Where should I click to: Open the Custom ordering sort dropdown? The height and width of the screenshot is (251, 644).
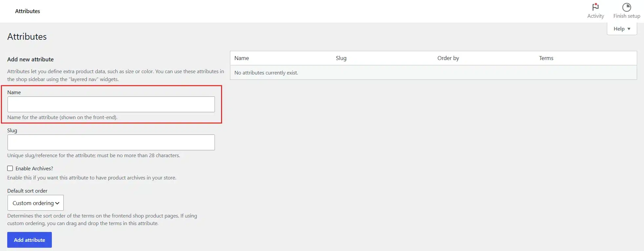[35, 203]
